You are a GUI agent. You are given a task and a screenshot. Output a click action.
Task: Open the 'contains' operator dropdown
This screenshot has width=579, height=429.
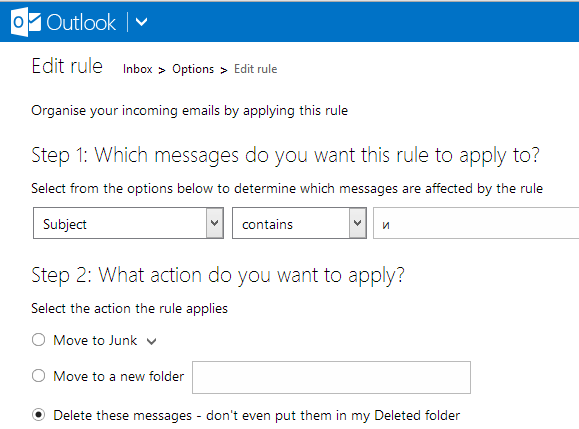point(299,223)
